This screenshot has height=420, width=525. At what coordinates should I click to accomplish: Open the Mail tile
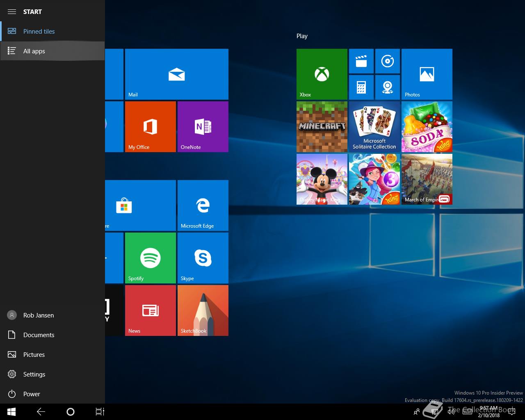point(176,74)
